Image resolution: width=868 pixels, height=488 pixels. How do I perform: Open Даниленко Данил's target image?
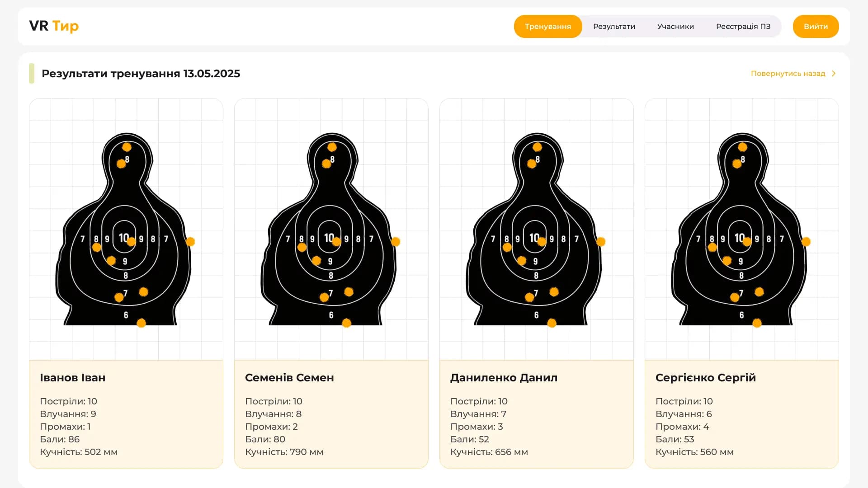click(536, 229)
